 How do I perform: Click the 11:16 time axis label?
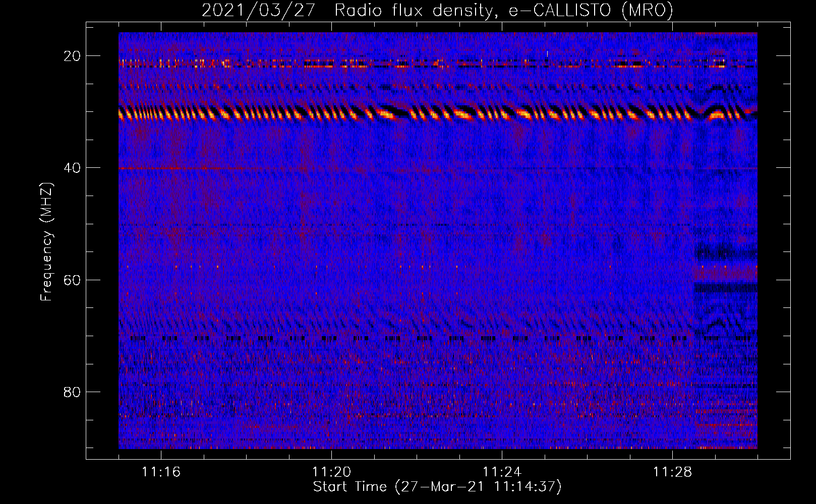tap(161, 472)
